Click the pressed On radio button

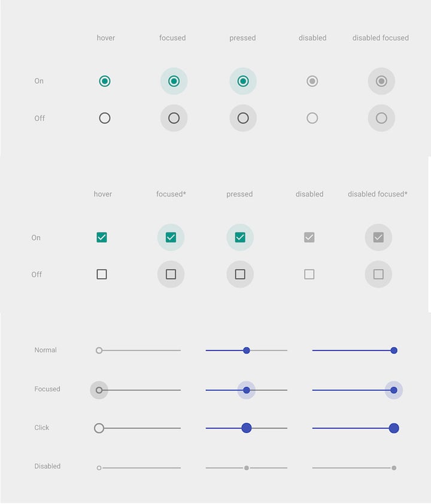point(243,81)
